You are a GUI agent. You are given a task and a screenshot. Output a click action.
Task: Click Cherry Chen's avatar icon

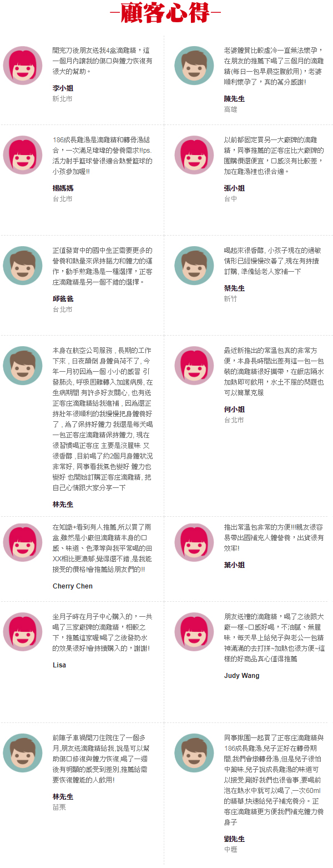(23, 543)
